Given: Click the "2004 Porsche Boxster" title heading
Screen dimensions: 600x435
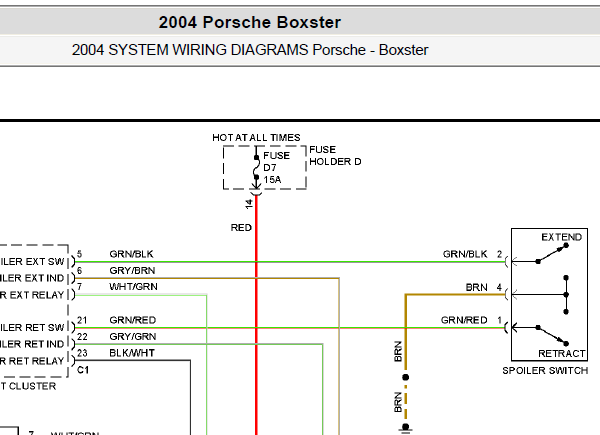Looking at the screenshot, I should 249,22.
